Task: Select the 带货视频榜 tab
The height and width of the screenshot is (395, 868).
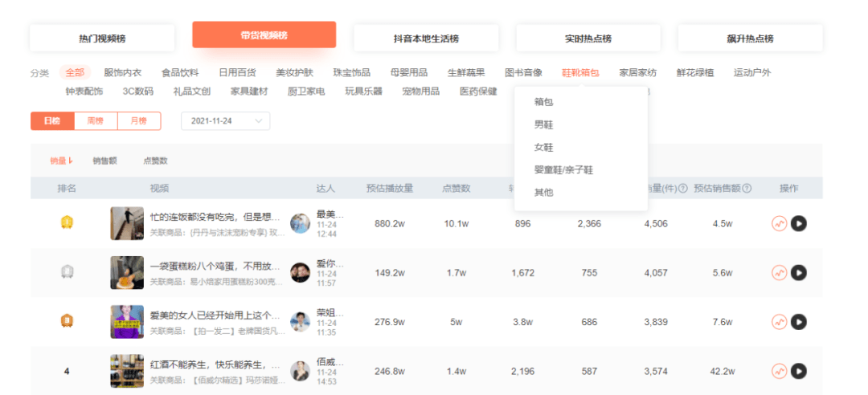Action: tap(264, 35)
